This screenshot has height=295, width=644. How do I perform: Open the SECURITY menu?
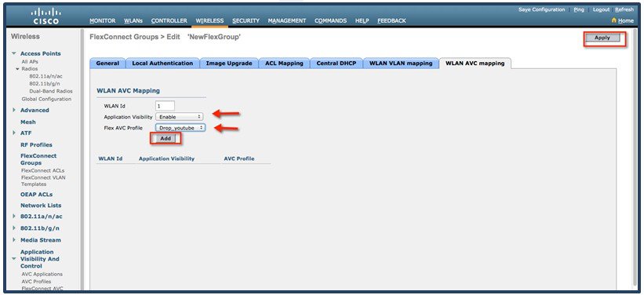[246, 20]
